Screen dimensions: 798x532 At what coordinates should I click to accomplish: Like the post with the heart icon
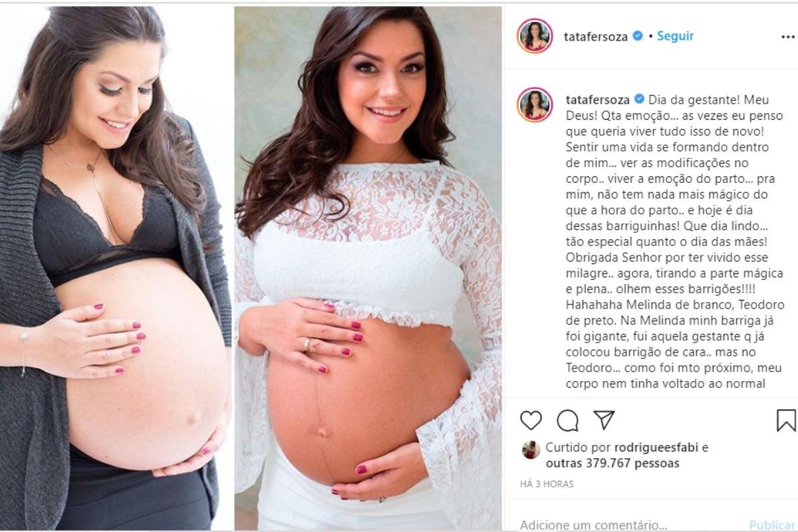tap(531, 420)
